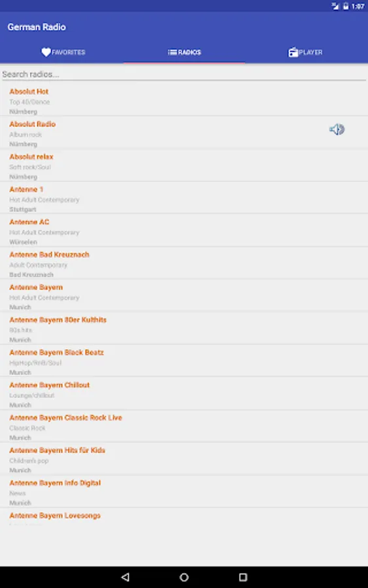
Task: Switch to the Favorites tab
Action: coord(61,52)
